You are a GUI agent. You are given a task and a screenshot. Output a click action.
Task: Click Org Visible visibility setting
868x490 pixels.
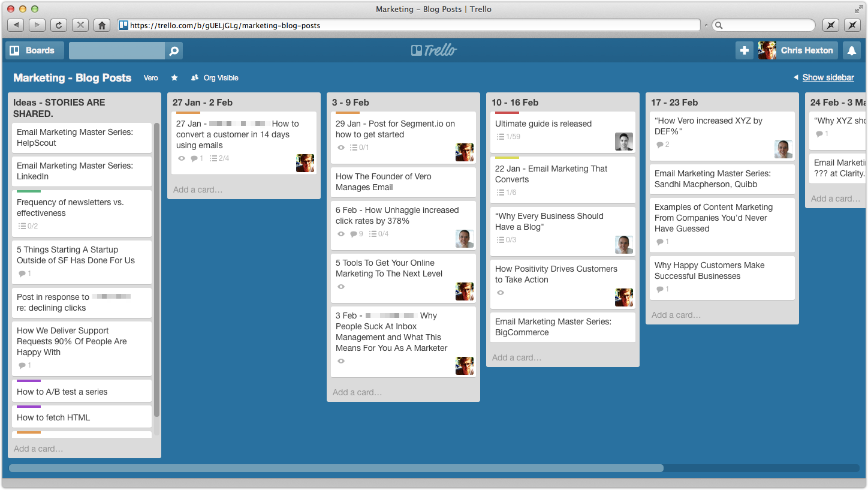pyautogui.click(x=215, y=78)
